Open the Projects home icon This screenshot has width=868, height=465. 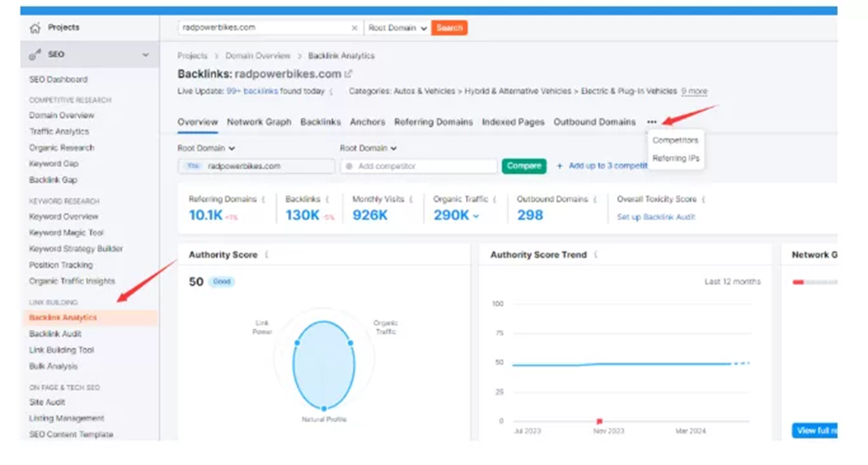36,28
